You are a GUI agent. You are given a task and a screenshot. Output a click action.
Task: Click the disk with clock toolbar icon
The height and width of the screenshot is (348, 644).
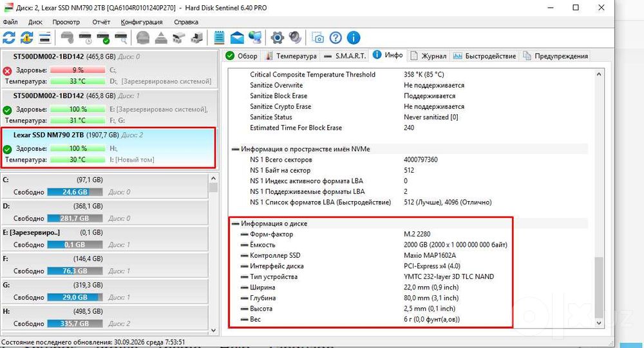coord(86,38)
